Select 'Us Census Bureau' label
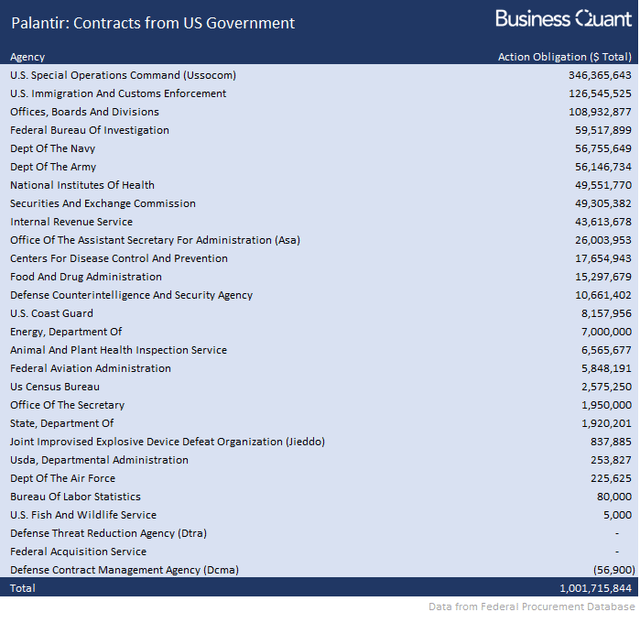This screenshot has height=623, width=640. 55,387
